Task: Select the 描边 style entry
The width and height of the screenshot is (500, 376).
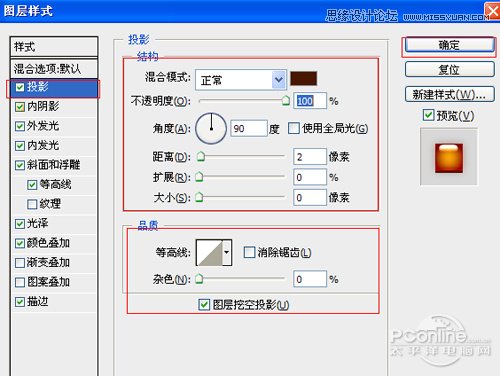Action: [37, 302]
